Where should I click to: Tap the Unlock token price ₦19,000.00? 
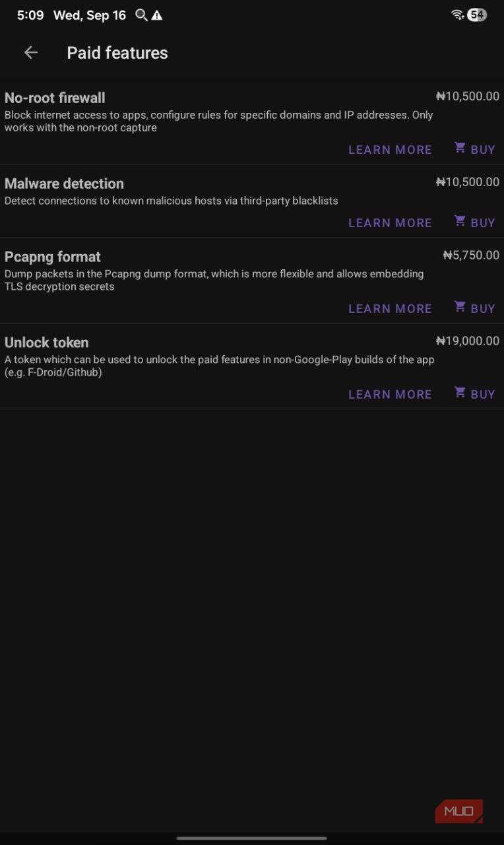468,341
